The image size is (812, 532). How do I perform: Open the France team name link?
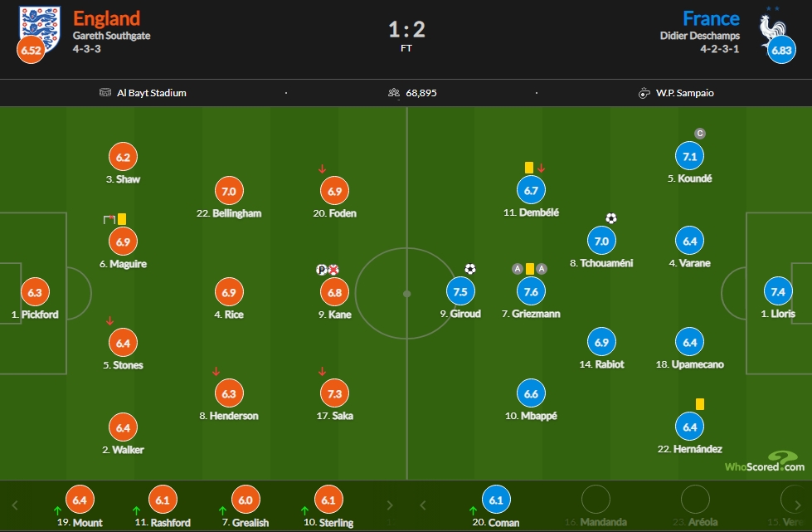point(711,18)
